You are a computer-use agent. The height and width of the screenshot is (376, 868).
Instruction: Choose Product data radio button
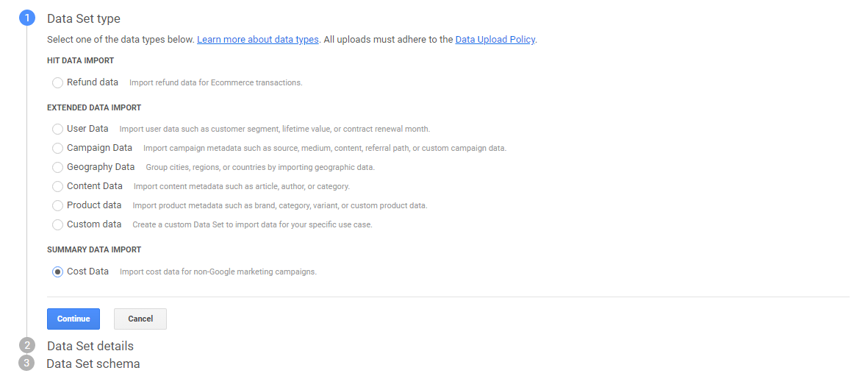pyautogui.click(x=57, y=206)
